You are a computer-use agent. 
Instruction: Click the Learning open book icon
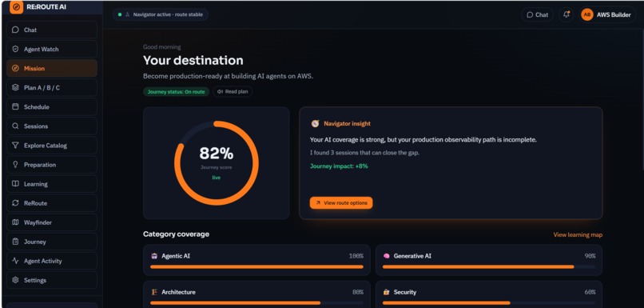(x=15, y=184)
